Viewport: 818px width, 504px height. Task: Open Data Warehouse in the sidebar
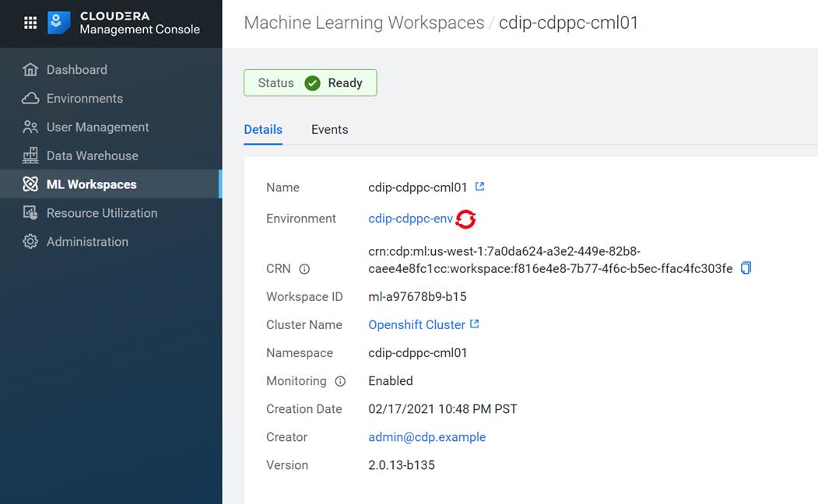[111, 156]
